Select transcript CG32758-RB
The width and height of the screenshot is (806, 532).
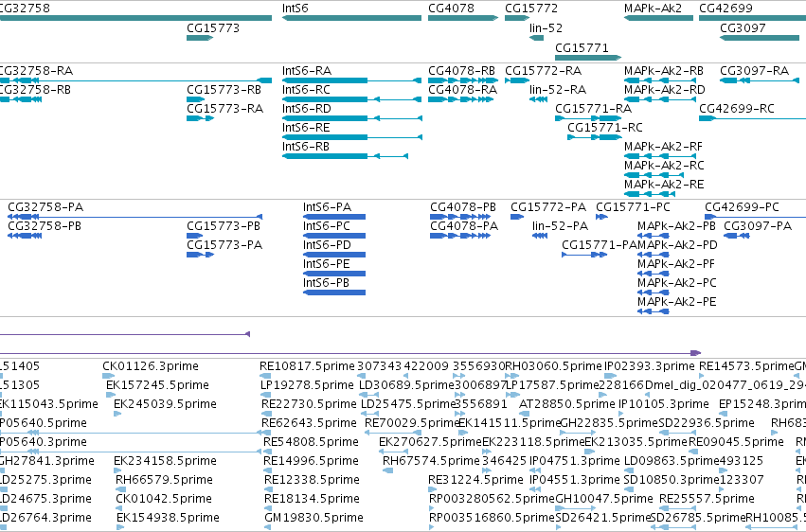pos(21,99)
